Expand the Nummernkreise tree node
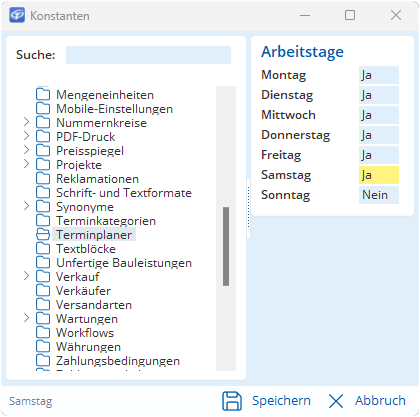The height and width of the screenshot is (417, 420). point(27,122)
